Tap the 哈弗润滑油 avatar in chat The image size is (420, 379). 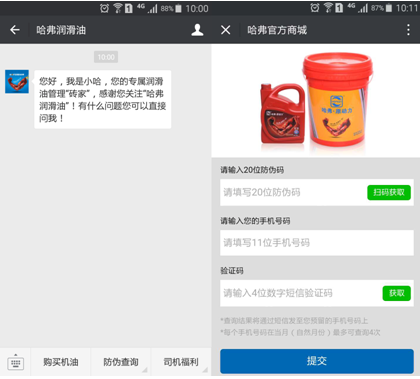point(17,82)
